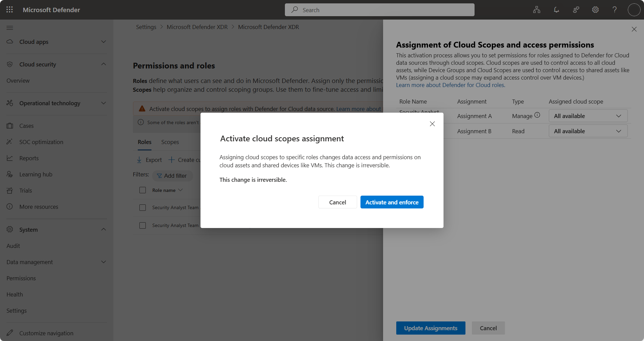Toggle the hamburger navigation menu
Screen dimensions: 644x341
[x=10, y=28]
